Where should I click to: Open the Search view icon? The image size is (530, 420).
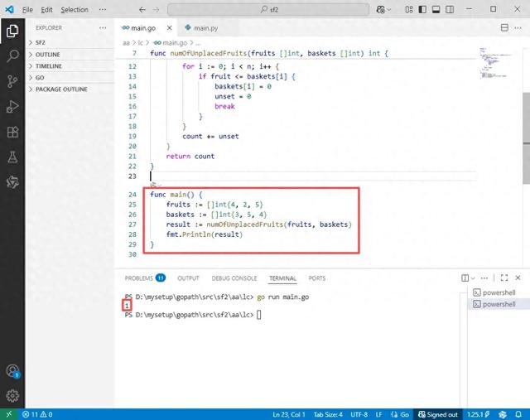[x=12, y=56]
